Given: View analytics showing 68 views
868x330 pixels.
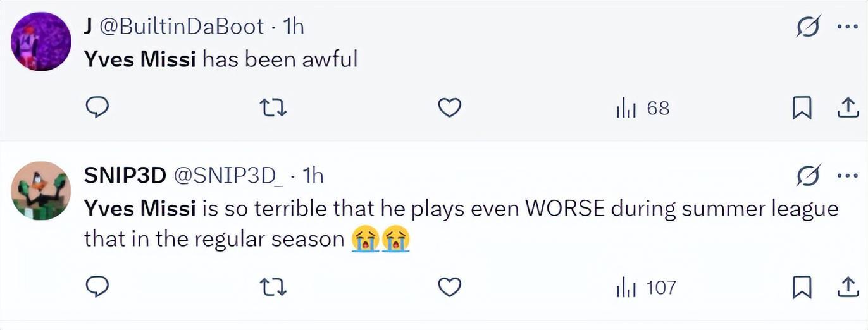Looking at the screenshot, I should (642, 109).
